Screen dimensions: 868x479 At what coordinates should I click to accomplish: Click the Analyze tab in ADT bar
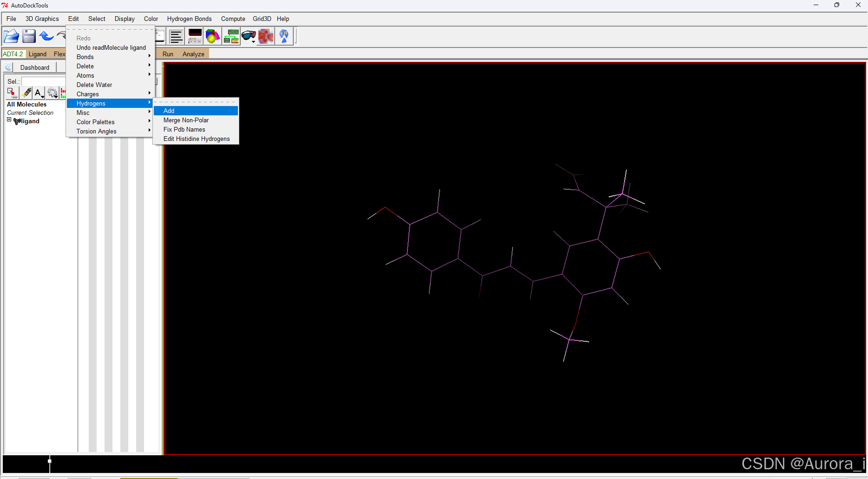coord(193,54)
